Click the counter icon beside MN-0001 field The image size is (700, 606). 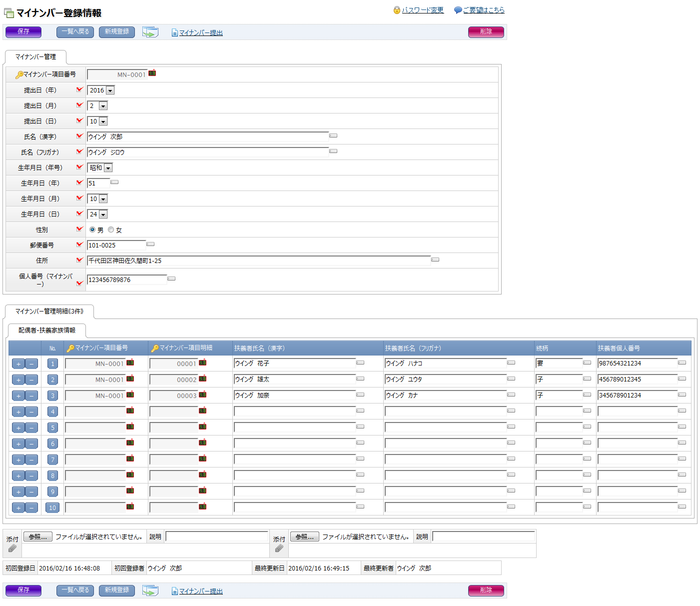(152, 73)
